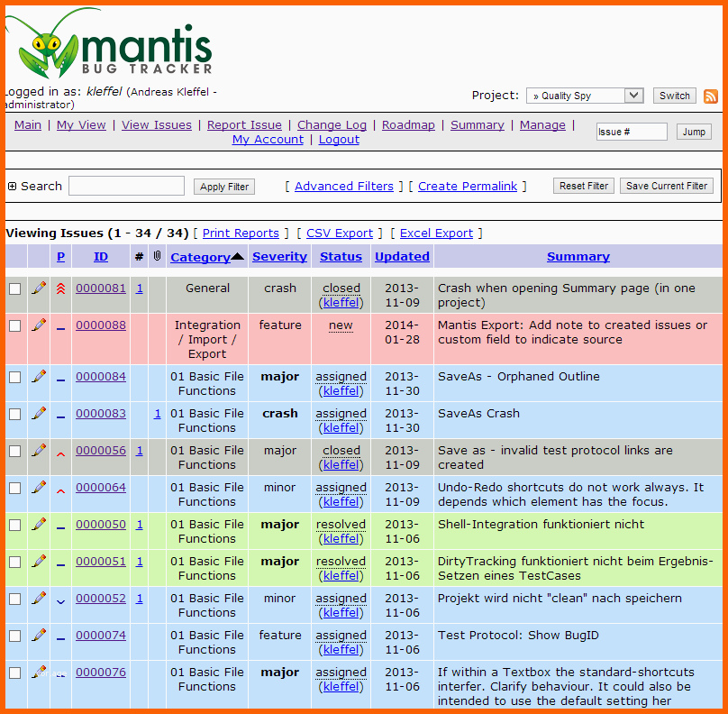Open the View Issues menu link

(157, 125)
